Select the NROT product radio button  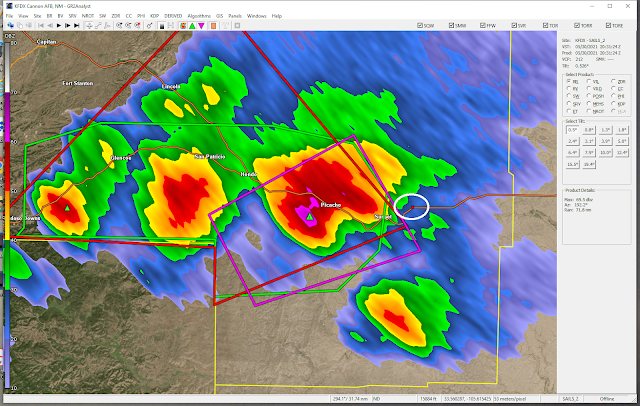pos(589,111)
